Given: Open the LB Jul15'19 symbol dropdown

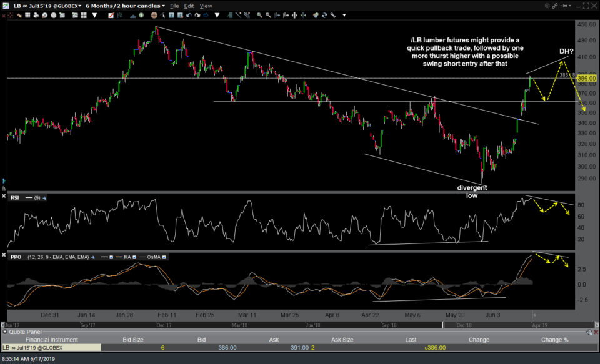Looking at the screenshot, I should coord(79,6).
